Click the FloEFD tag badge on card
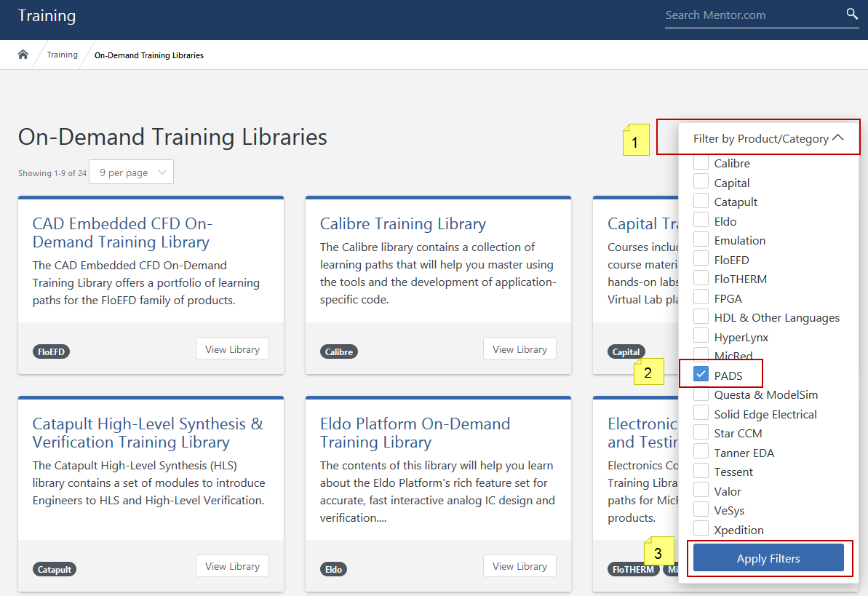This screenshot has height=596, width=868. pyautogui.click(x=51, y=351)
